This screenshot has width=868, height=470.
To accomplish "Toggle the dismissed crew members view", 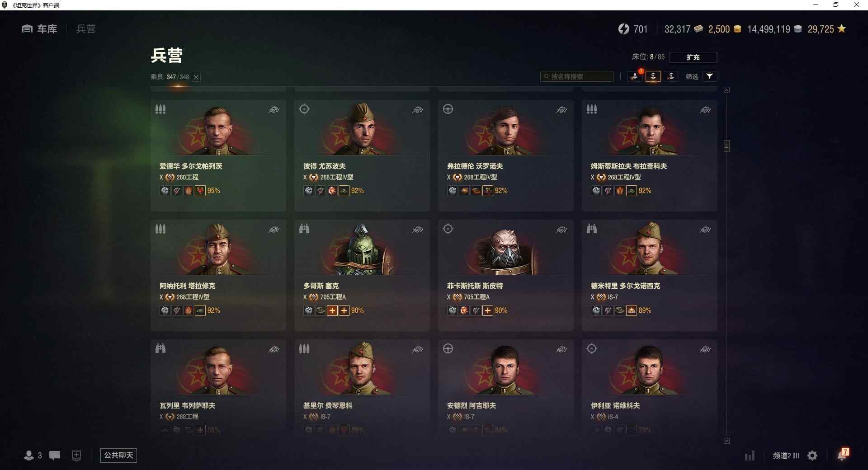I will pos(671,76).
